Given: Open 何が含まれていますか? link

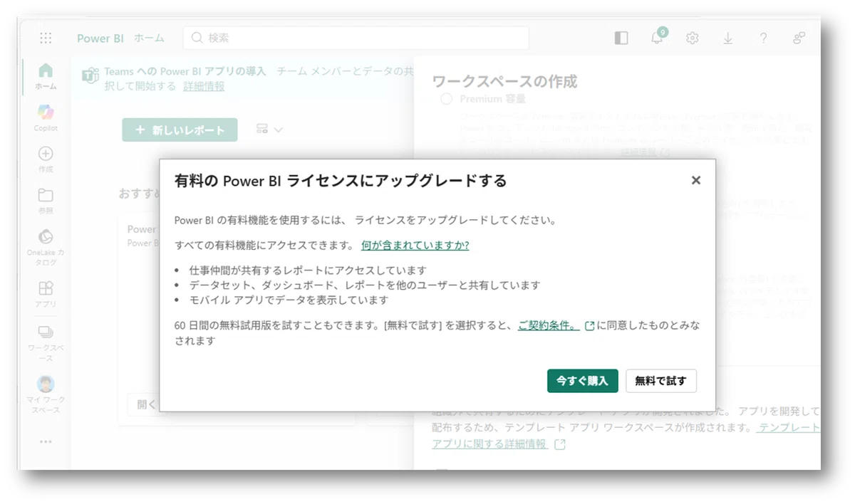Looking at the screenshot, I should click(x=415, y=245).
